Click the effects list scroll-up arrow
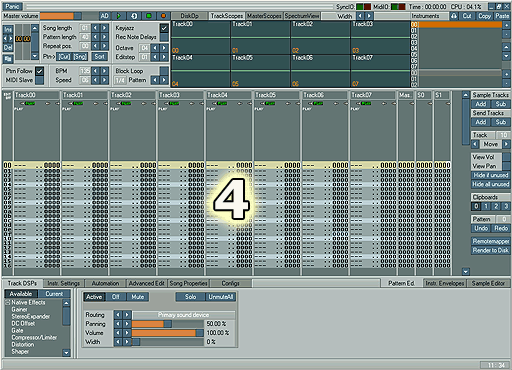The image size is (512, 370). pos(66,303)
